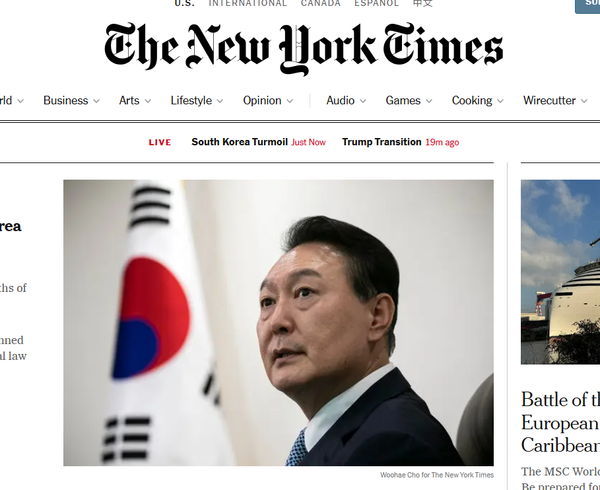Expand the Opinion section chevron

pos(290,101)
